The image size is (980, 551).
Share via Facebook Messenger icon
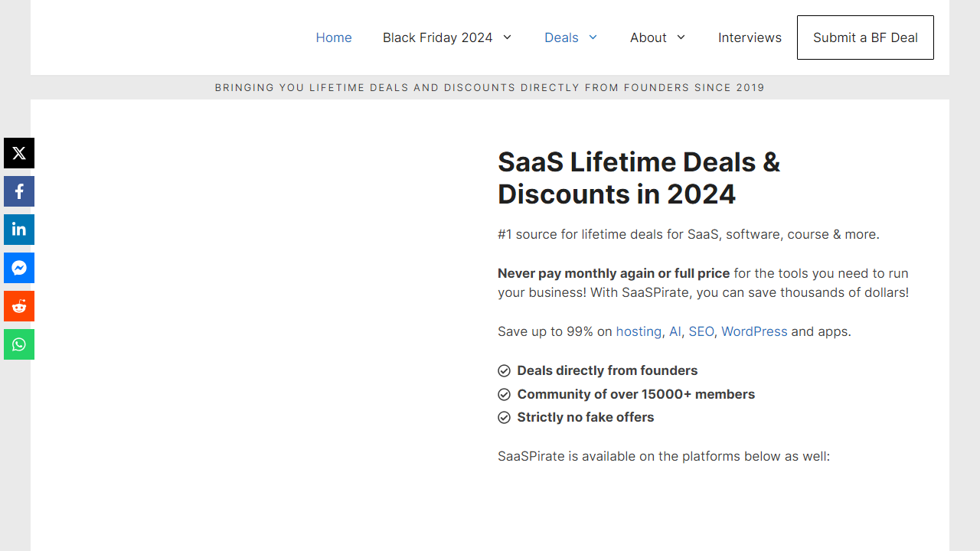(x=19, y=268)
